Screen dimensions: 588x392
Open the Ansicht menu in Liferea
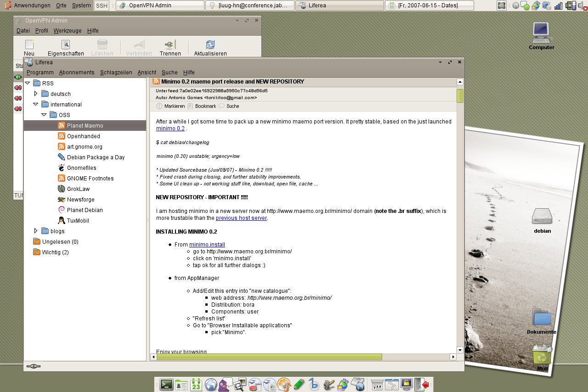pyautogui.click(x=147, y=73)
